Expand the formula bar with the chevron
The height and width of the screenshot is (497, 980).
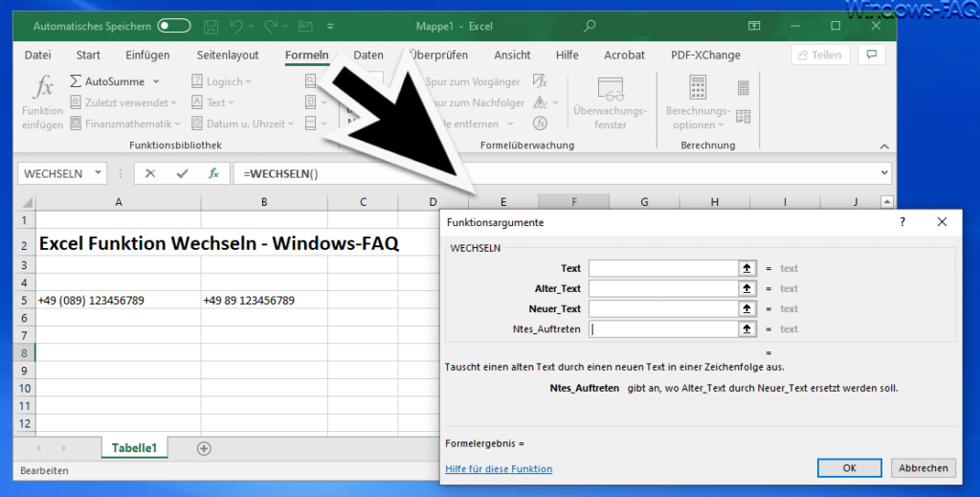click(884, 172)
